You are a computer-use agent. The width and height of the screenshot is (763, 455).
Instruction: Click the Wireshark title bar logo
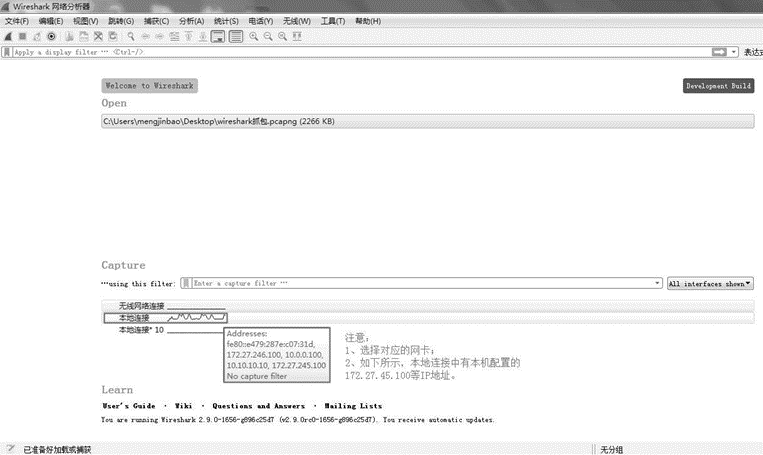tap(5, 7)
